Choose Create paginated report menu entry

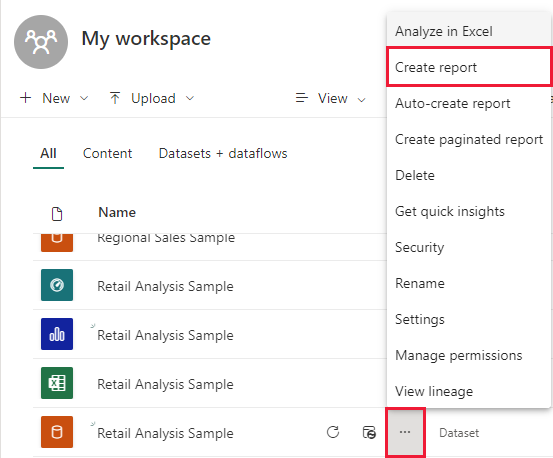[x=468, y=139]
